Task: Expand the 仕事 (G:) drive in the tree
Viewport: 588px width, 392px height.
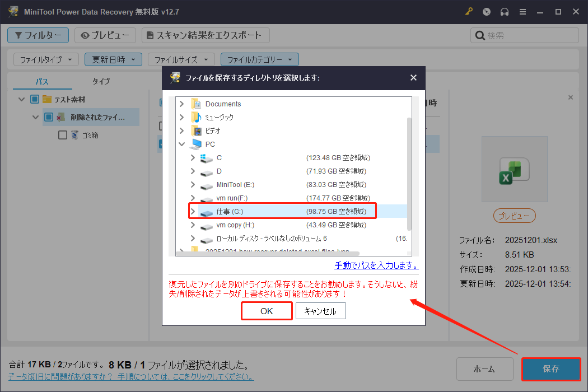Action: pyautogui.click(x=193, y=211)
